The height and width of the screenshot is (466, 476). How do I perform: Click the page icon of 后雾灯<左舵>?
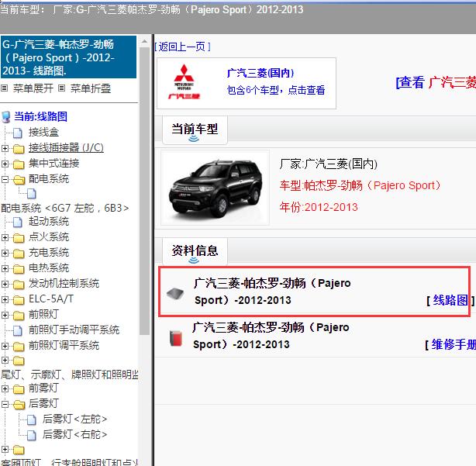coord(32,419)
